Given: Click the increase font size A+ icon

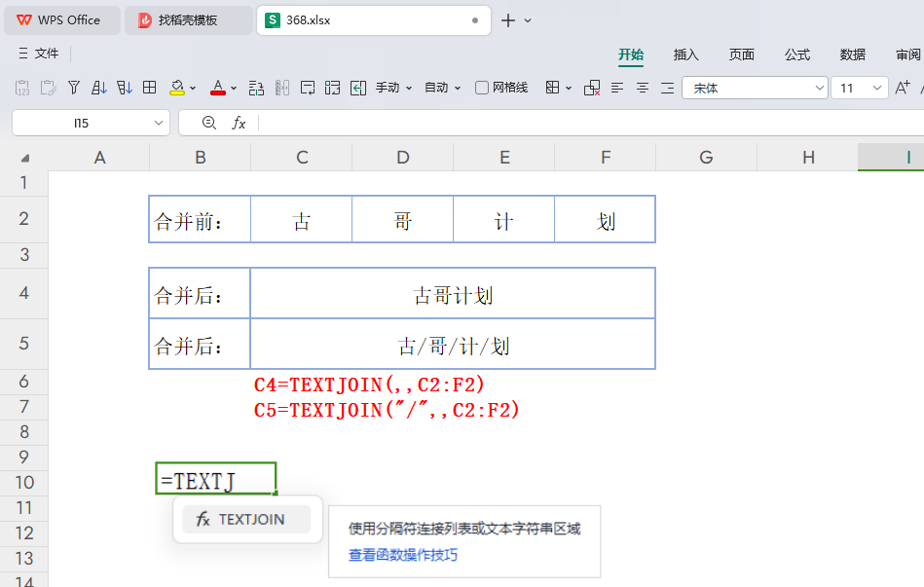Looking at the screenshot, I should (903, 88).
